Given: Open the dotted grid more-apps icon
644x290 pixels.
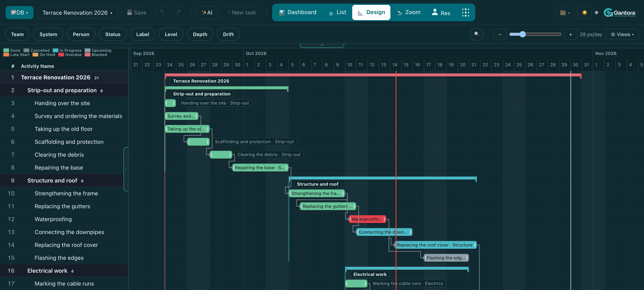Looking at the screenshot, I should tap(465, 12).
